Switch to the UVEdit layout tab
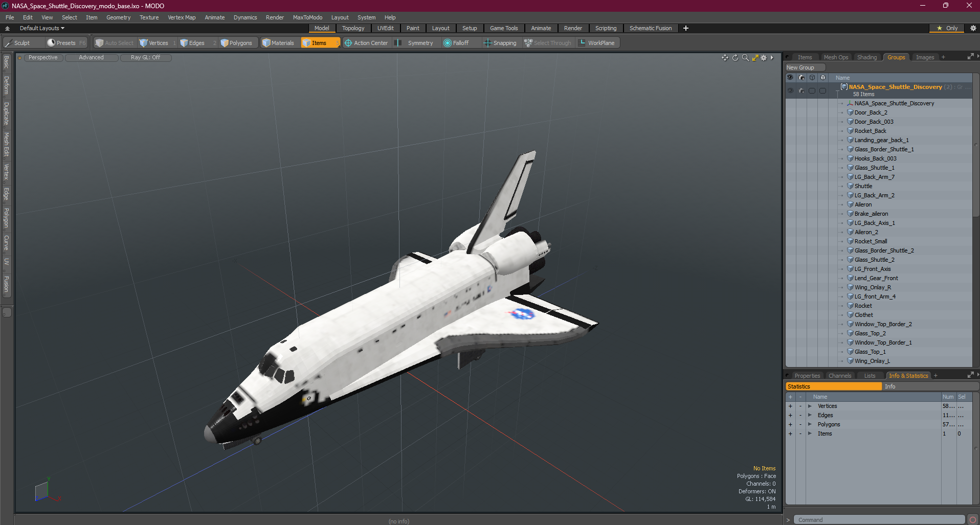This screenshot has width=980, height=525. (x=385, y=28)
